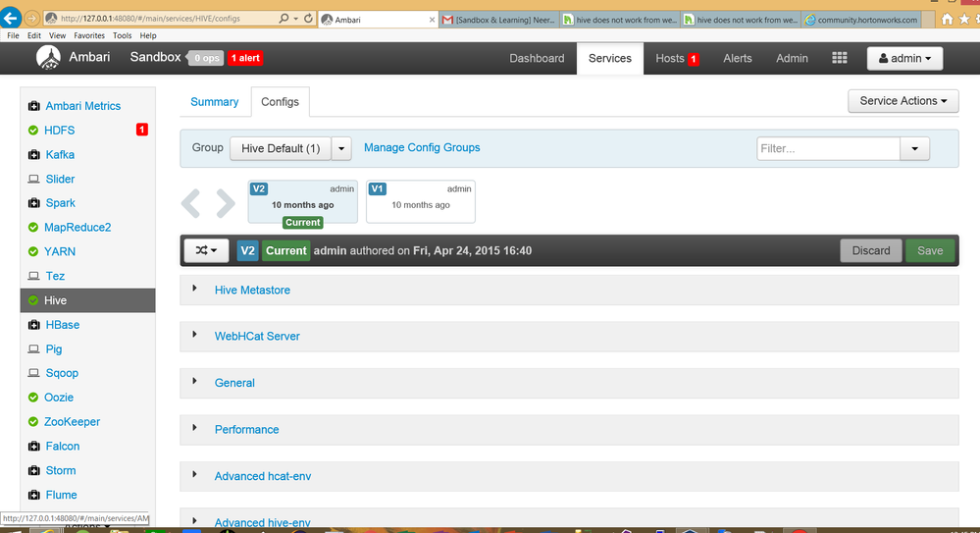Click Manage Config Groups link
The width and height of the screenshot is (980, 533).
[422, 147]
